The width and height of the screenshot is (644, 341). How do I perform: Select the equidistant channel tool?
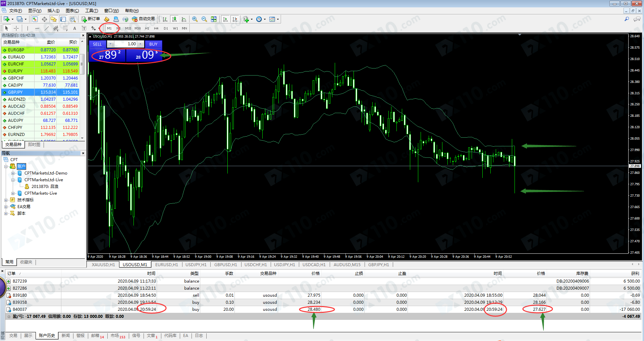tap(56, 28)
